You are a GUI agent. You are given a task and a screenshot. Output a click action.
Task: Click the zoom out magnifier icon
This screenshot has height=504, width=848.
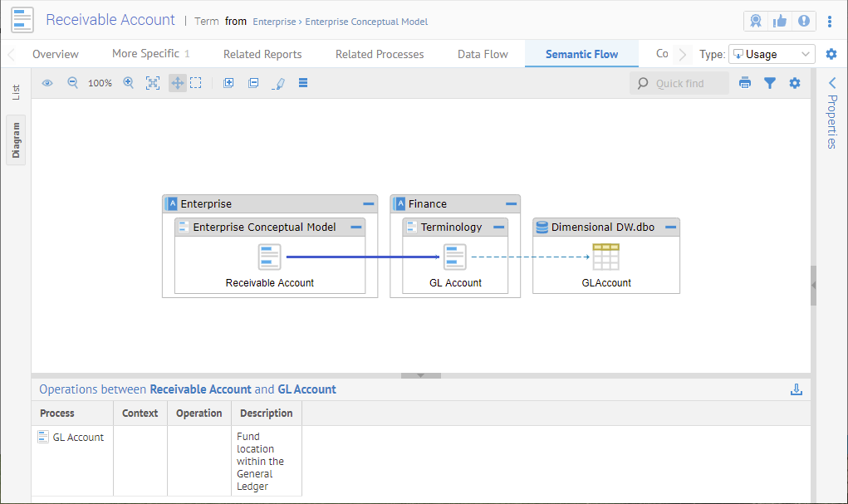[72, 83]
